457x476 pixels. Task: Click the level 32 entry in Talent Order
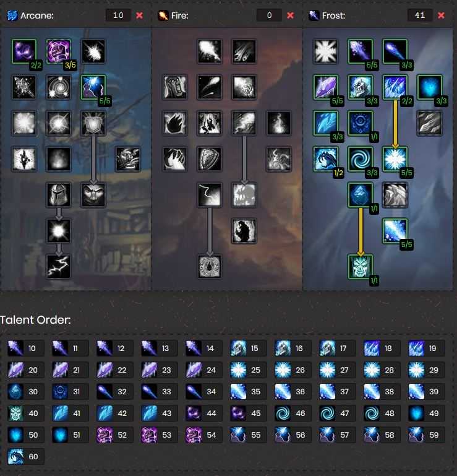[114, 392]
